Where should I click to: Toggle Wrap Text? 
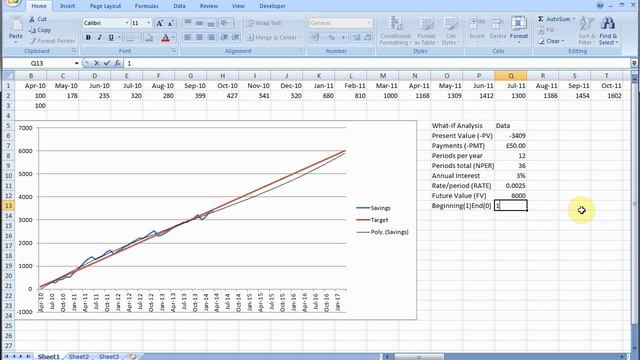click(264, 23)
